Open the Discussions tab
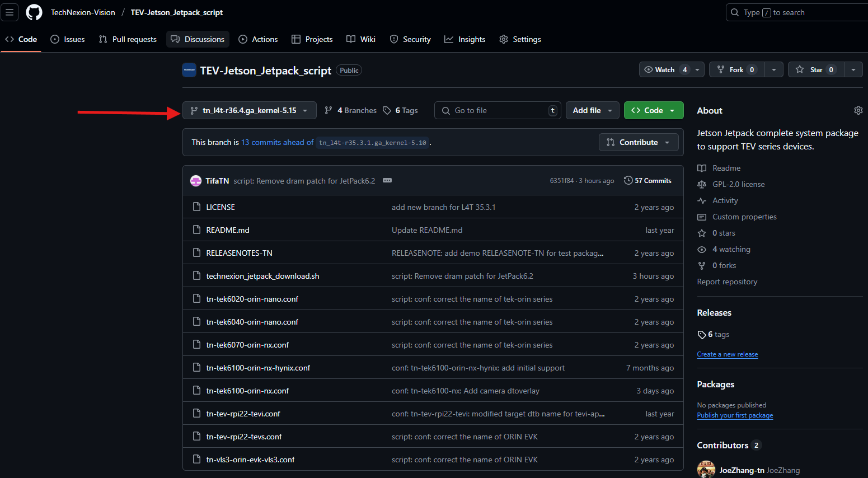Screen dimensions: 868x478 [x=198, y=39]
